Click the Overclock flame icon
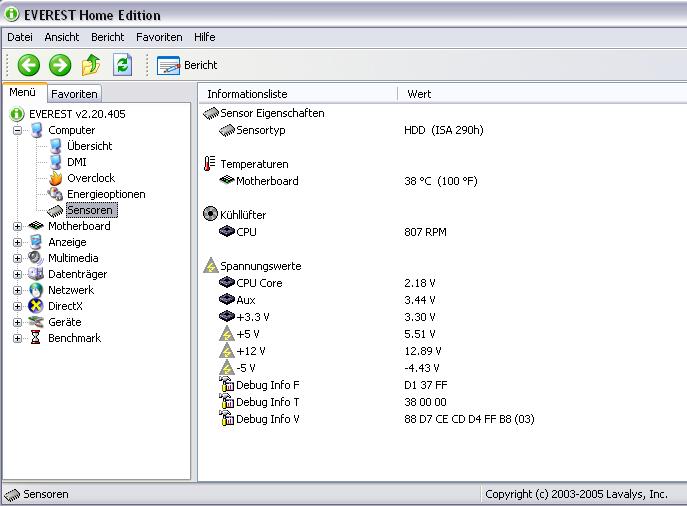 point(56,178)
